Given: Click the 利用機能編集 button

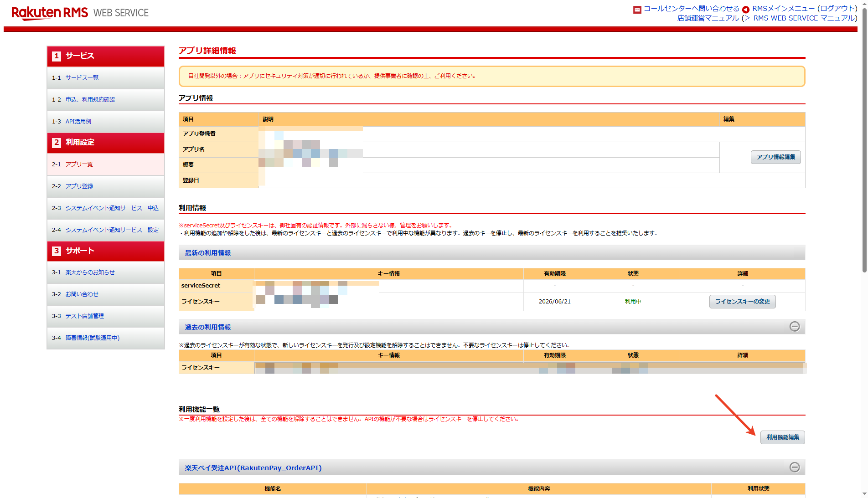Looking at the screenshot, I should pyautogui.click(x=783, y=437).
